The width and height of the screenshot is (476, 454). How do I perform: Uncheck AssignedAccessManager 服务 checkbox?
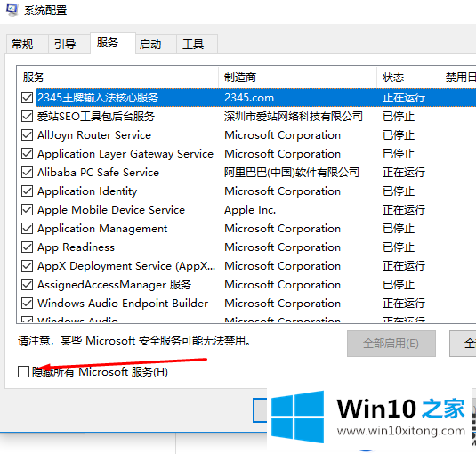[27, 285]
